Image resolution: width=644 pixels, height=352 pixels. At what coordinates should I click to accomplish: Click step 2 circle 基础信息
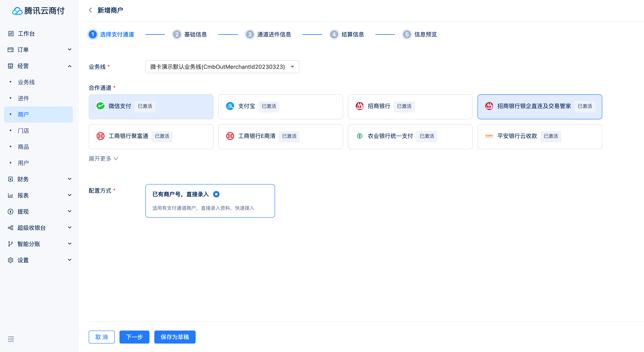(177, 34)
